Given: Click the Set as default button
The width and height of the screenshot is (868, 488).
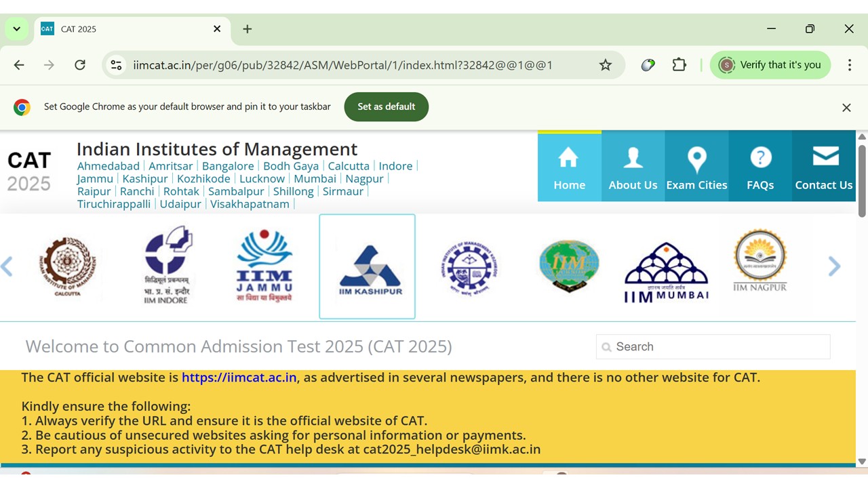Looking at the screenshot, I should pyautogui.click(x=386, y=106).
